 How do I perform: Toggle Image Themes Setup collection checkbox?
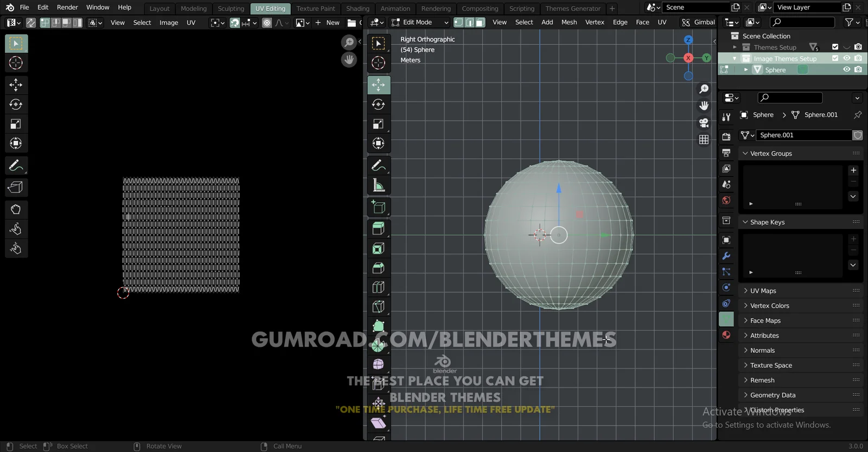coord(835,59)
